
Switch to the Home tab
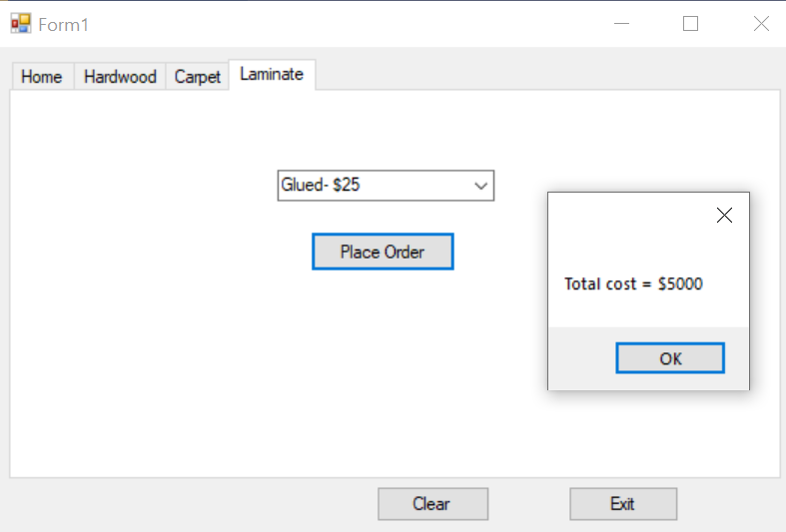click(x=41, y=77)
